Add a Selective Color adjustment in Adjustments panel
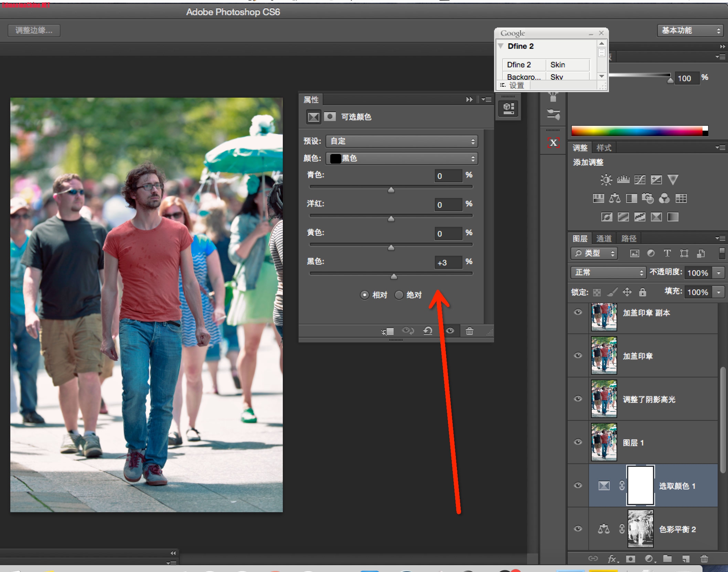728x572 pixels. click(656, 217)
